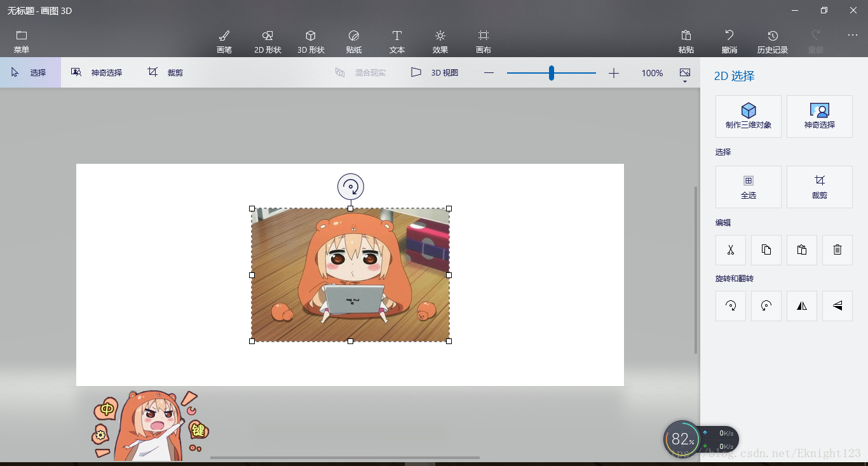868x466 pixels.
Task: Cut the selection with scissors icon
Action: pos(731,250)
